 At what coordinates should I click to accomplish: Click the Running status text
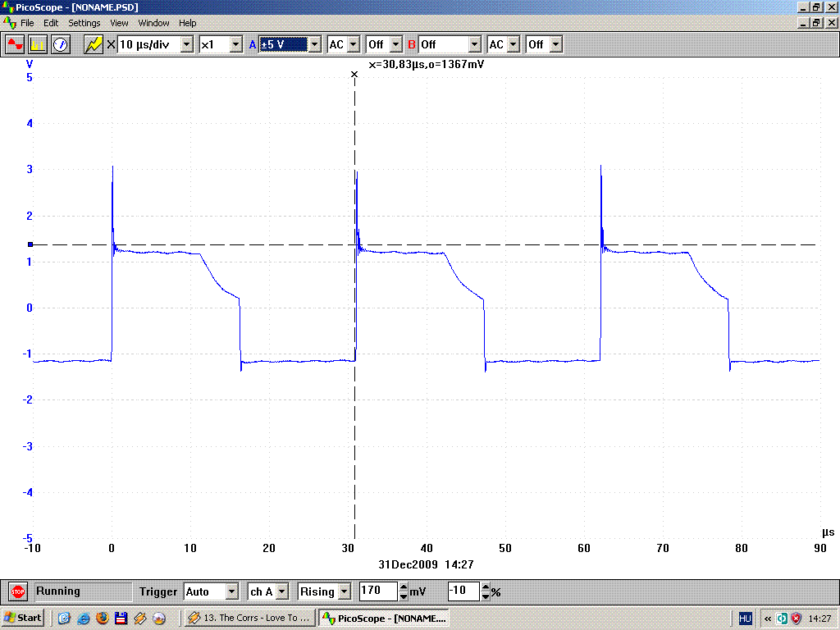point(58,591)
